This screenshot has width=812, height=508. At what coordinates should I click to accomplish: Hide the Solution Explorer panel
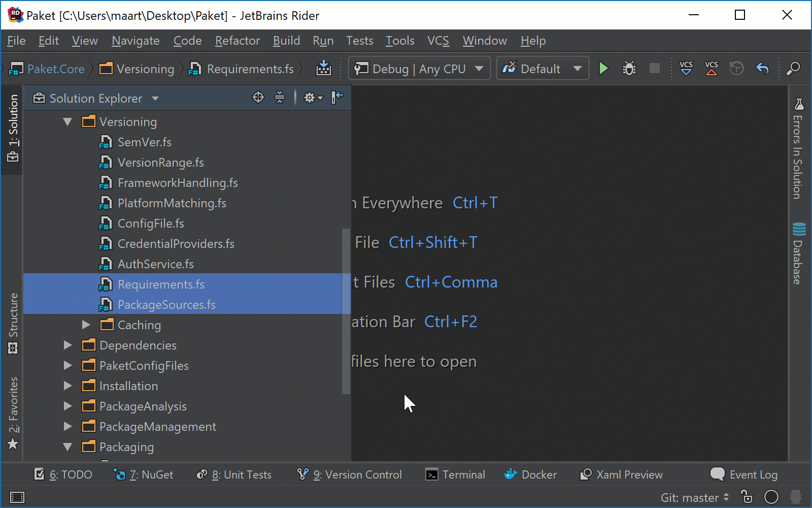point(337,98)
